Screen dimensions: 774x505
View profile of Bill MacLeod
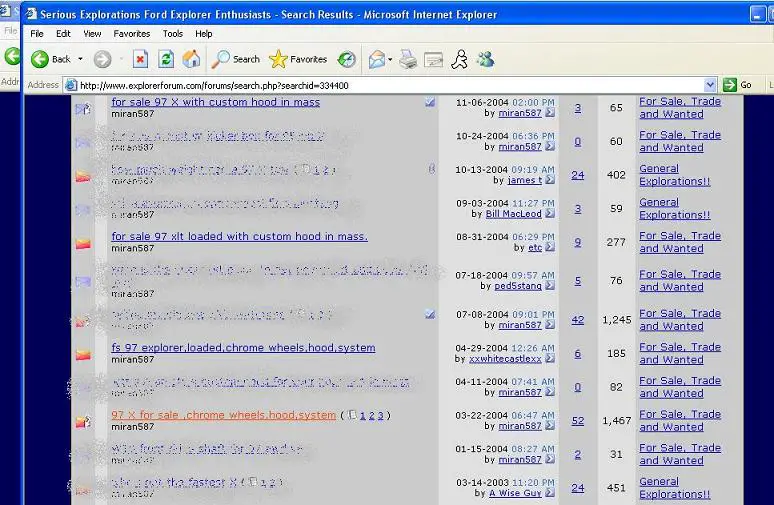coord(513,214)
